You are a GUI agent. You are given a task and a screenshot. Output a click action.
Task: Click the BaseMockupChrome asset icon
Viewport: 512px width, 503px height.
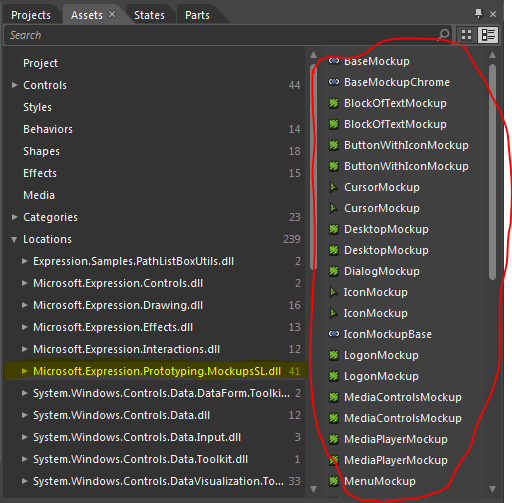coord(334,82)
